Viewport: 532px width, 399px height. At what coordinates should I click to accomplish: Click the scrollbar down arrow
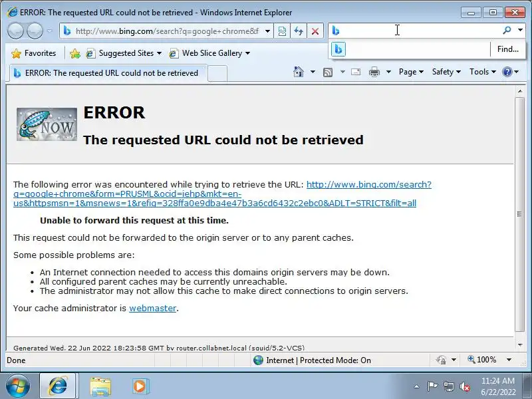tap(520, 345)
